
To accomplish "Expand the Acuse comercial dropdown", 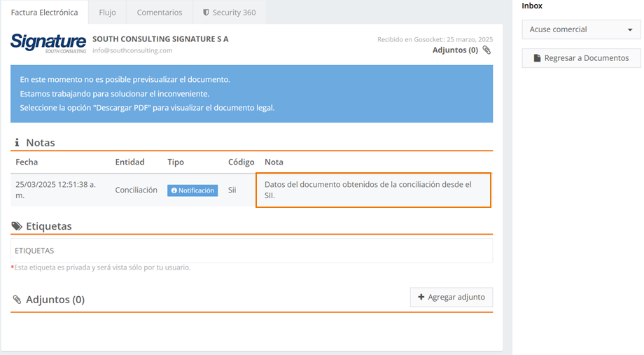I will [581, 29].
